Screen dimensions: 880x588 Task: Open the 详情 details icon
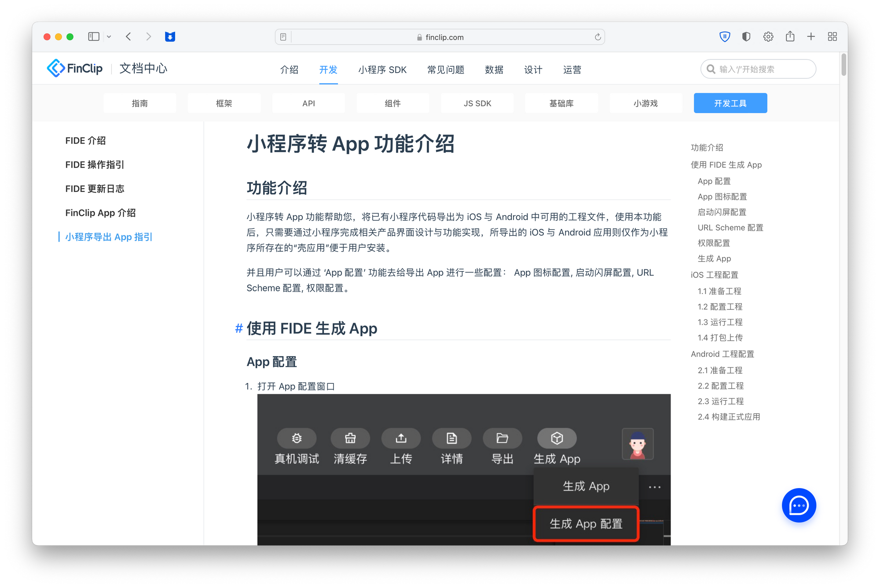tap(451, 438)
